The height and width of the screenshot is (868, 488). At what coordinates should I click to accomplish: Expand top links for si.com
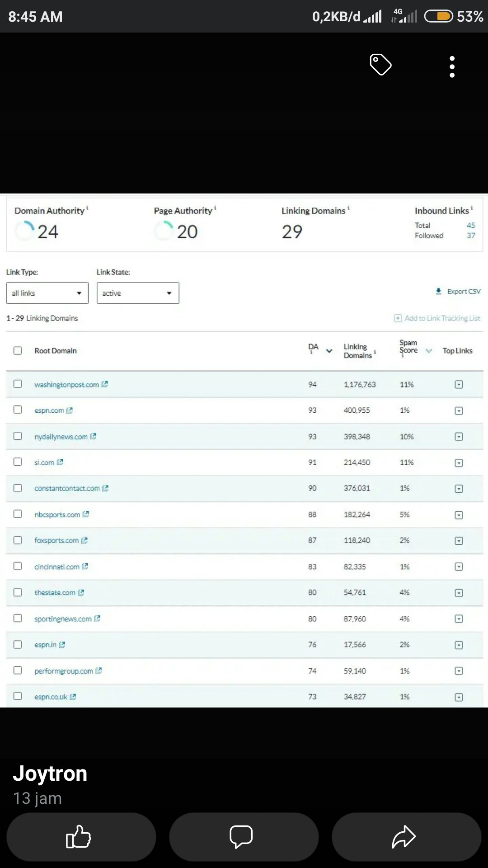point(459,463)
